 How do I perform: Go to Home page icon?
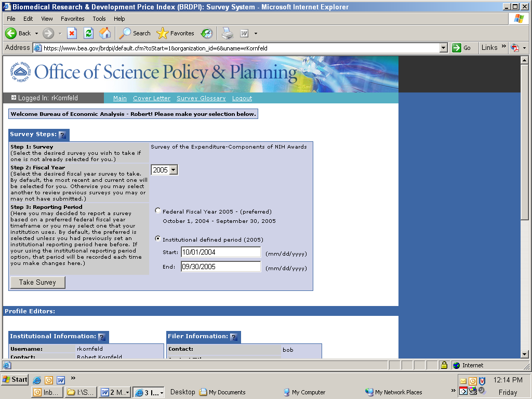click(x=105, y=33)
